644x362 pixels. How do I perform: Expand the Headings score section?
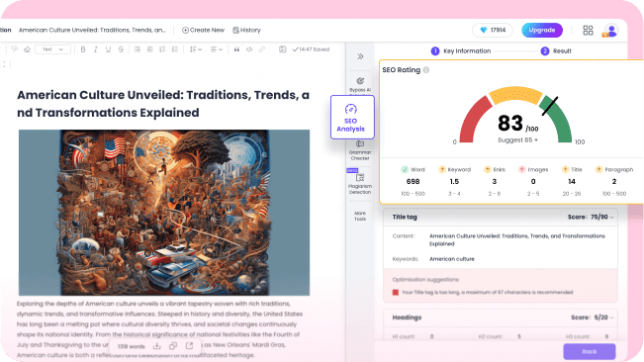click(x=612, y=317)
